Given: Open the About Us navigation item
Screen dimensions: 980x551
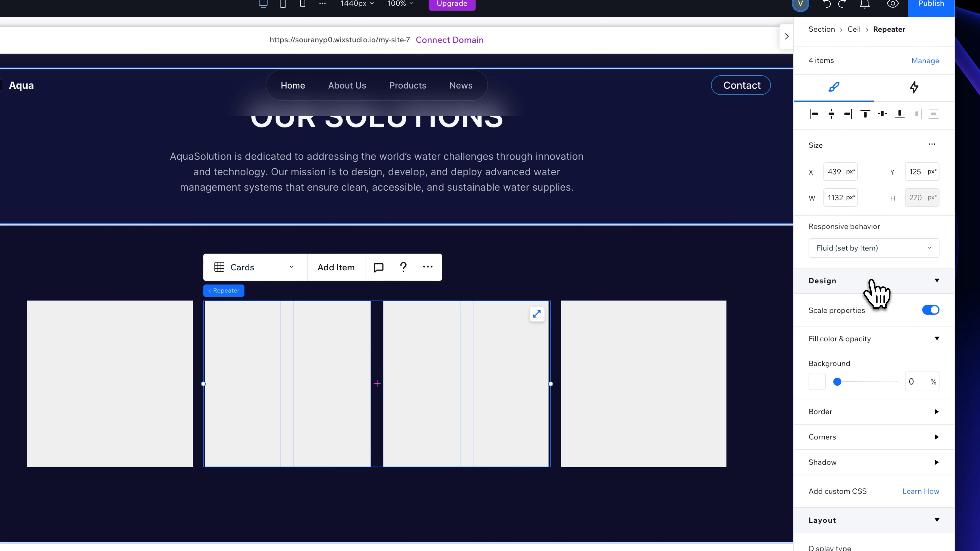Looking at the screenshot, I should click(x=347, y=85).
